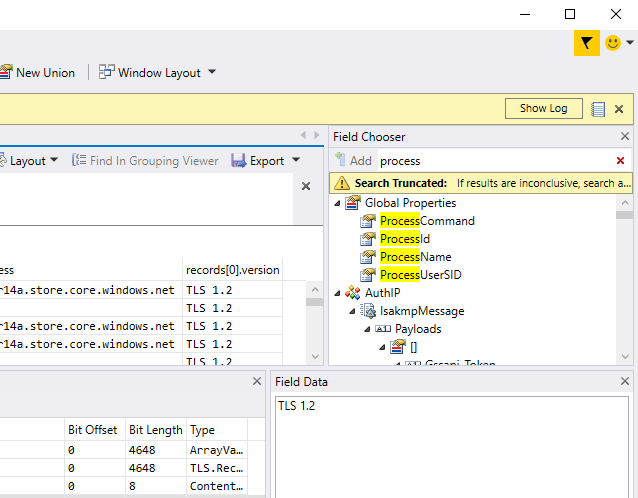Click the Type column header

coord(217,430)
